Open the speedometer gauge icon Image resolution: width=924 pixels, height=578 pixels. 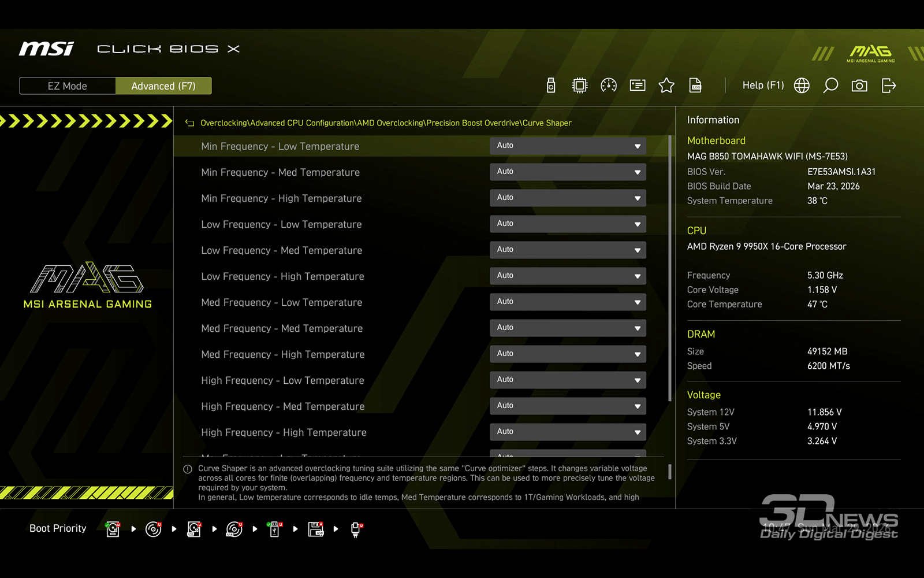[609, 86]
